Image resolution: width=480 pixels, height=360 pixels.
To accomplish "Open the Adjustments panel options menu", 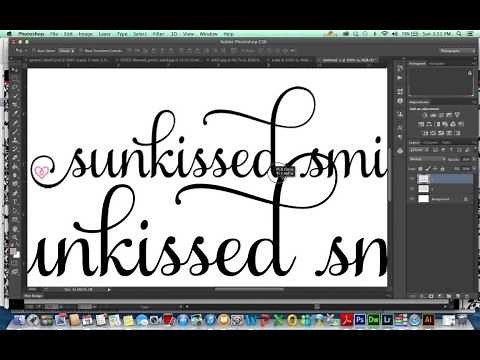I will coord(474,102).
